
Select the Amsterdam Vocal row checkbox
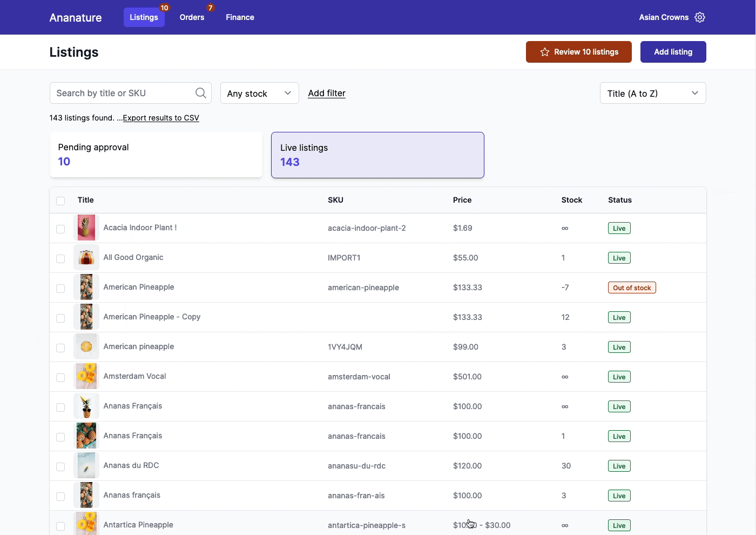click(x=60, y=378)
